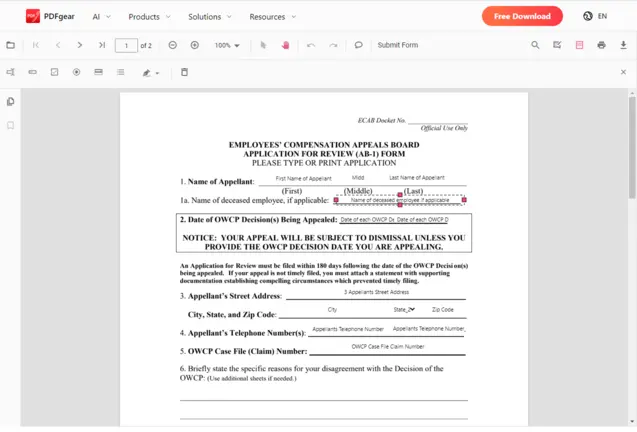Delete form field with trash icon

click(x=184, y=72)
